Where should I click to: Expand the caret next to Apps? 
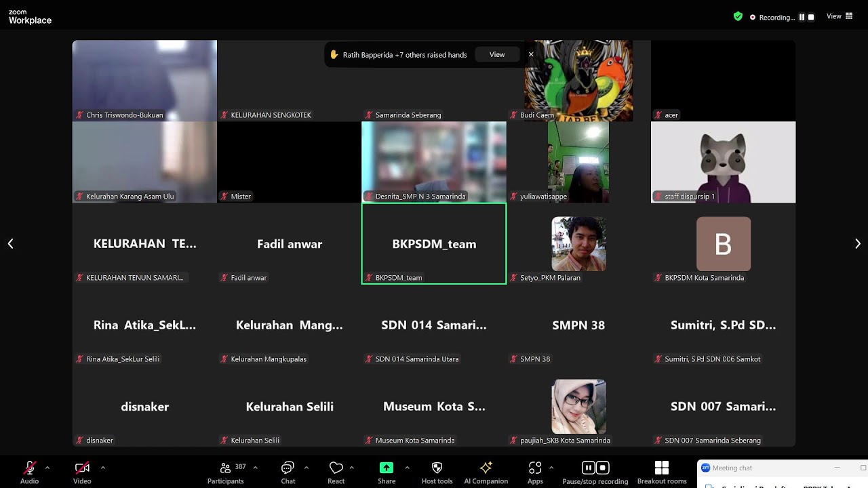551,468
